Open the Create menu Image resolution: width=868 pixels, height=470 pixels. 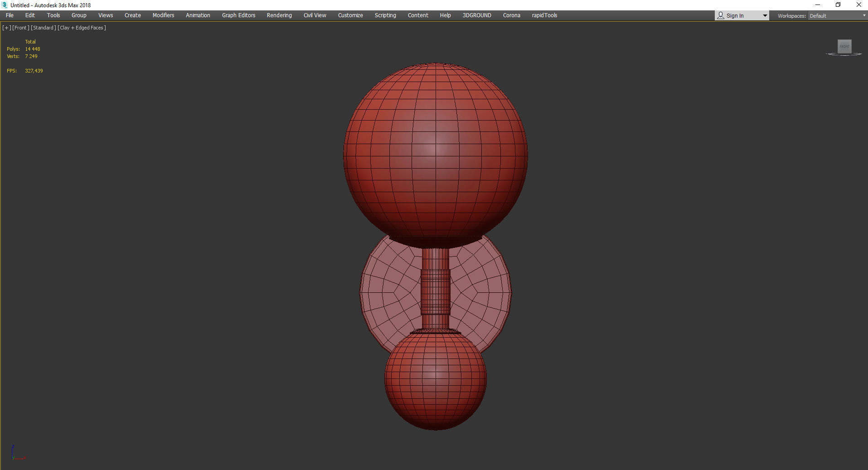(133, 15)
